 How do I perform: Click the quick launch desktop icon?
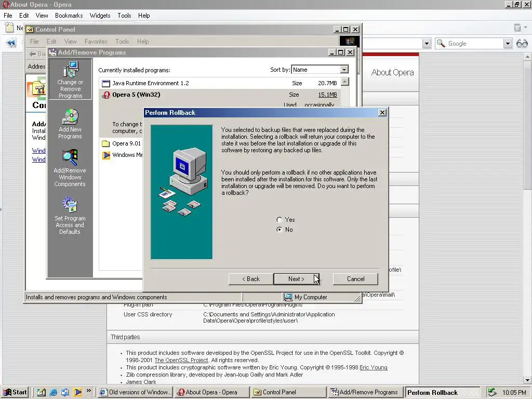pyautogui.click(x=41, y=392)
